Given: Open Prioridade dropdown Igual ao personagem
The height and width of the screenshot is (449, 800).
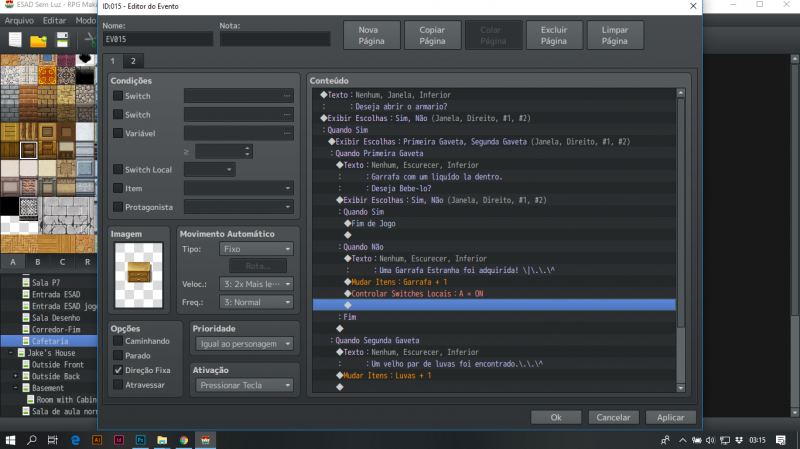Looking at the screenshot, I should click(x=244, y=344).
